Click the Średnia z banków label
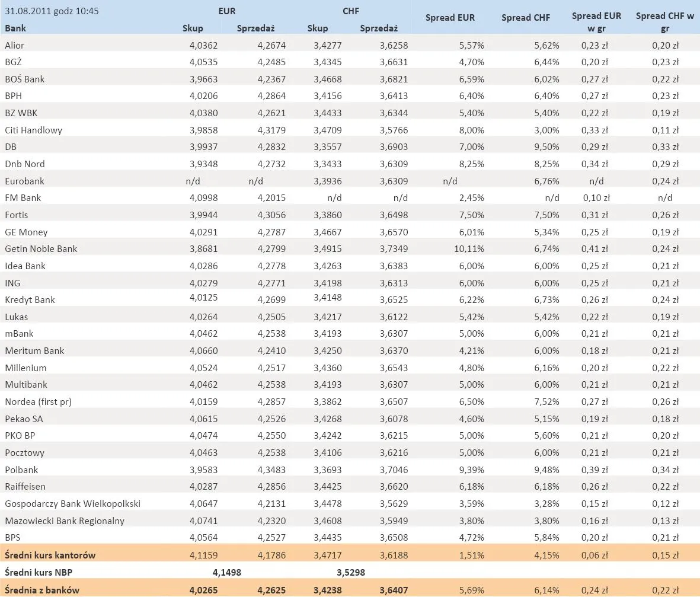The height and width of the screenshot is (597, 700). [42, 590]
